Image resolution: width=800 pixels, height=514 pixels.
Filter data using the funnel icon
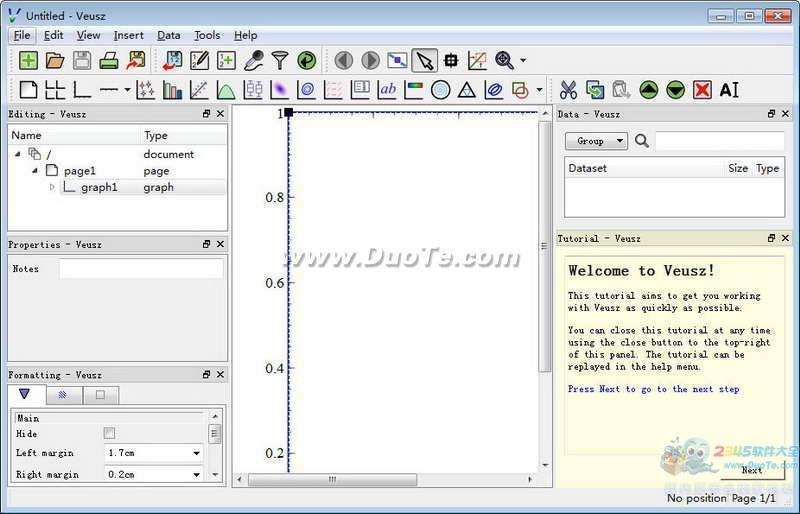pos(280,61)
